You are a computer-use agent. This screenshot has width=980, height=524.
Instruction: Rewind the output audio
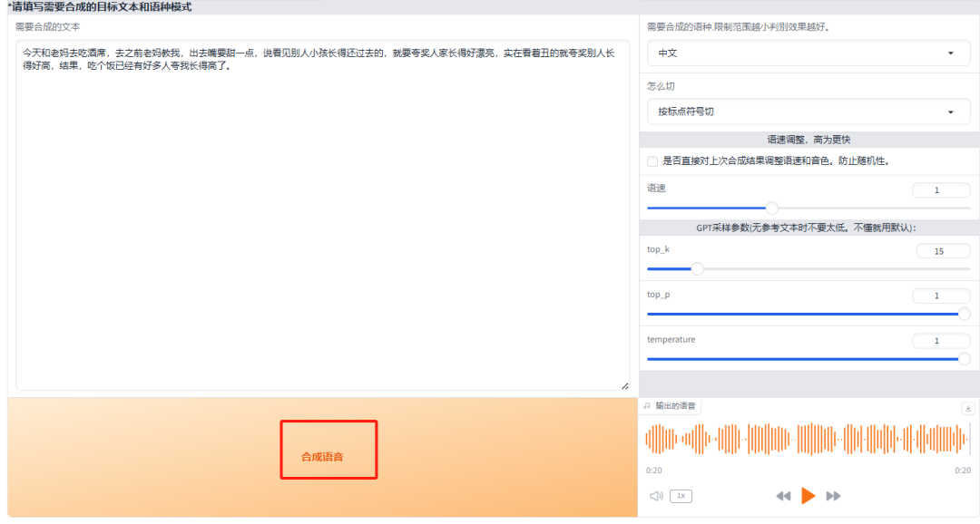coord(783,496)
